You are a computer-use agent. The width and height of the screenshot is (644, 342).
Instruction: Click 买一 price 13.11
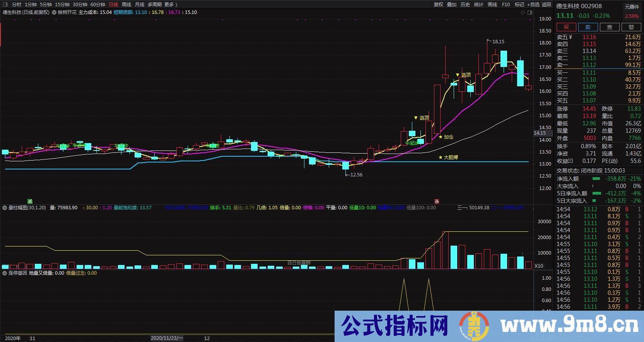pos(589,73)
